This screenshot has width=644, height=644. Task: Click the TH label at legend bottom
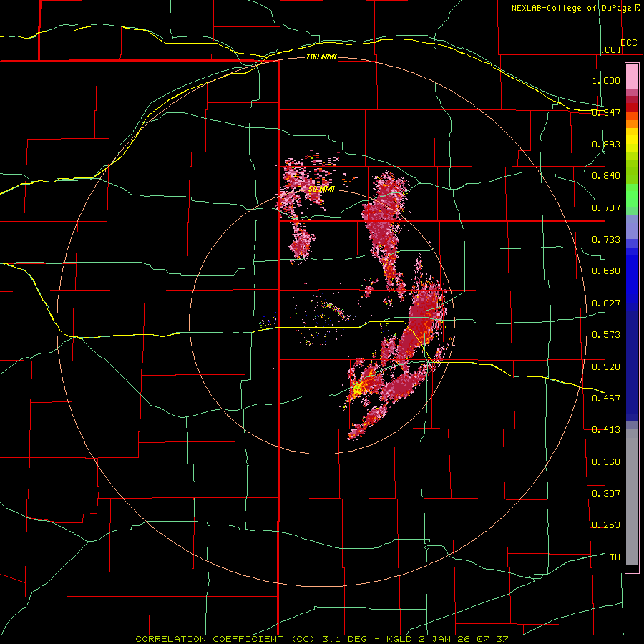615,557
